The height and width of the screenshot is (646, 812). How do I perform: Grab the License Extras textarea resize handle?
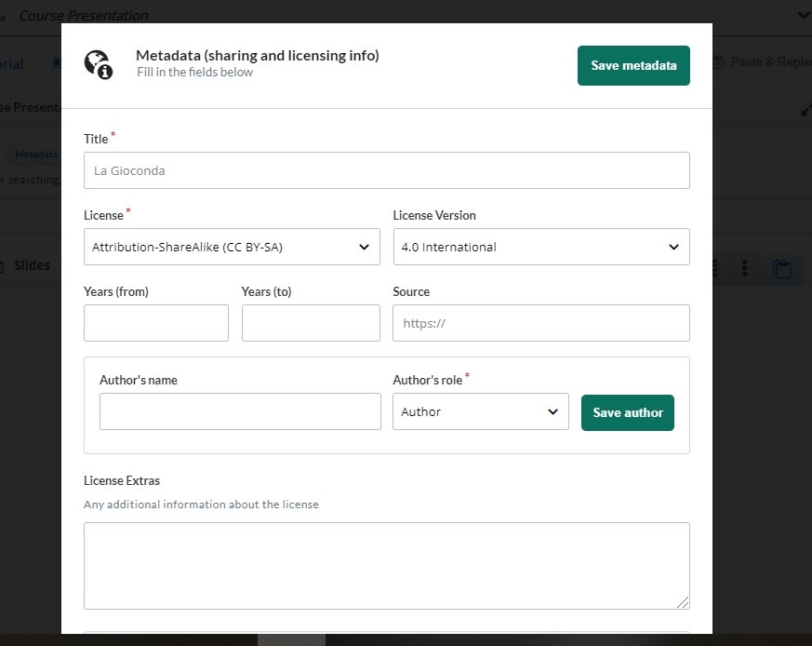coord(683,602)
